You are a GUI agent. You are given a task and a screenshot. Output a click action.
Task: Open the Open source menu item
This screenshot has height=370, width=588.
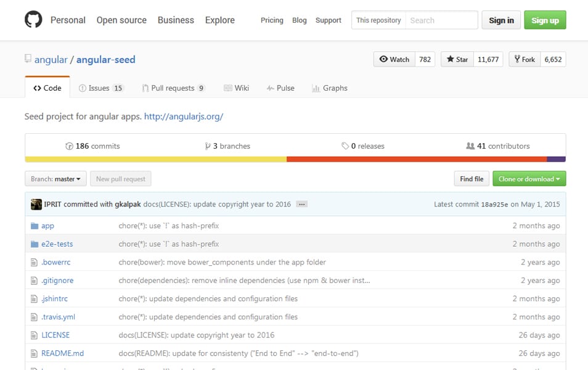click(x=121, y=20)
